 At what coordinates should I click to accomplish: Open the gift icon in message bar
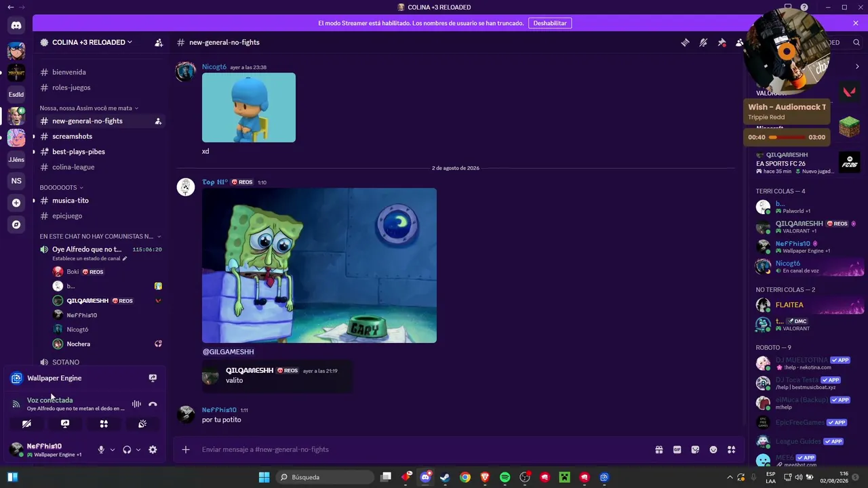tap(658, 449)
